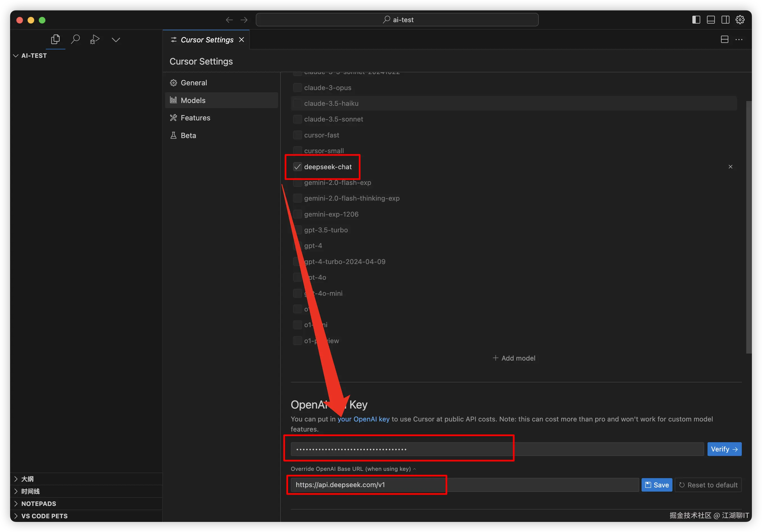The image size is (762, 532).
Task: Click the OpenAI base URL input field
Action: 465,485
